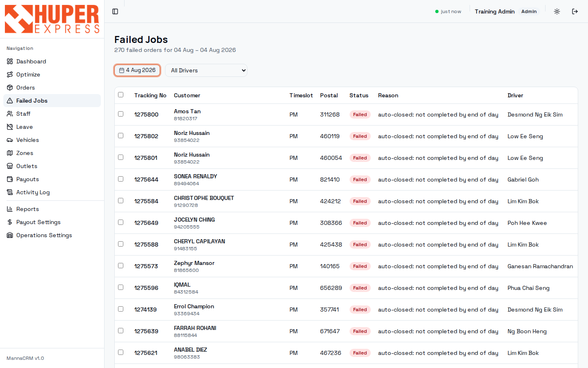Screen dimensions: 588x368
Task: Click the logout icon
Action: pos(575,11)
